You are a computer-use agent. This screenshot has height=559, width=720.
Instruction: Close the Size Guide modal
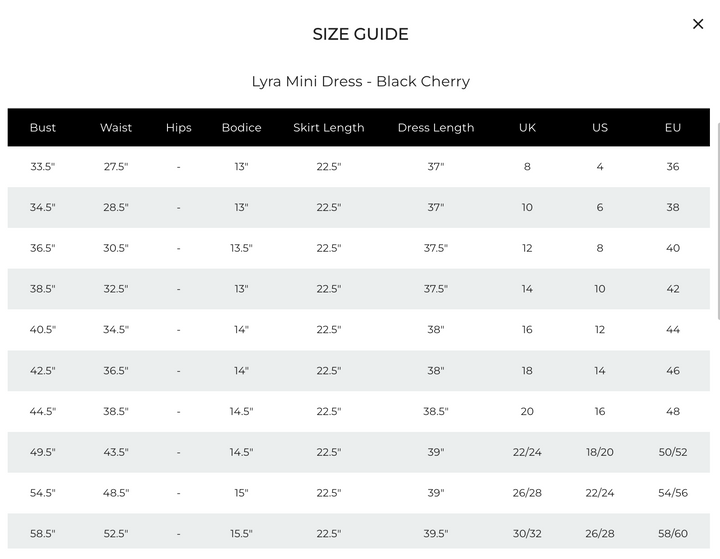[x=698, y=24]
